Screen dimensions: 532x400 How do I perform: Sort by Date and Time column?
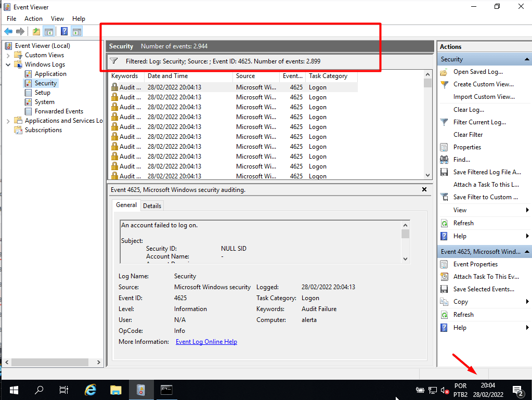[x=189, y=76]
